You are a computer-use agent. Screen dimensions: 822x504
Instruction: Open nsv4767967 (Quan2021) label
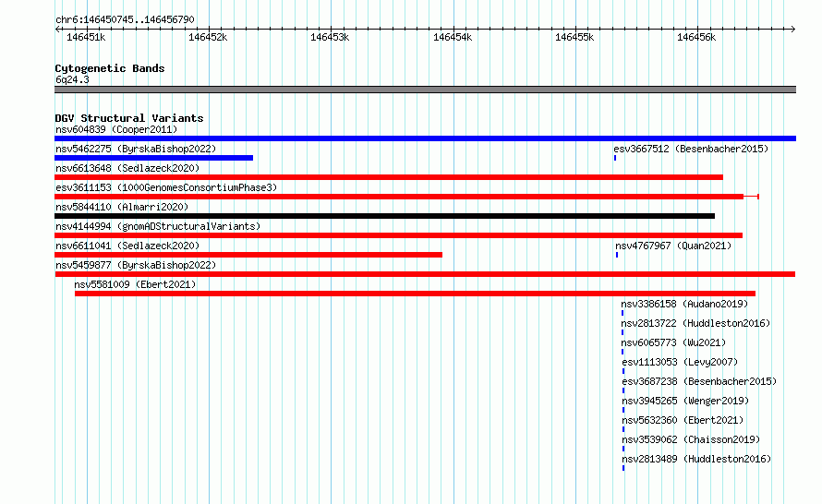(673, 246)
